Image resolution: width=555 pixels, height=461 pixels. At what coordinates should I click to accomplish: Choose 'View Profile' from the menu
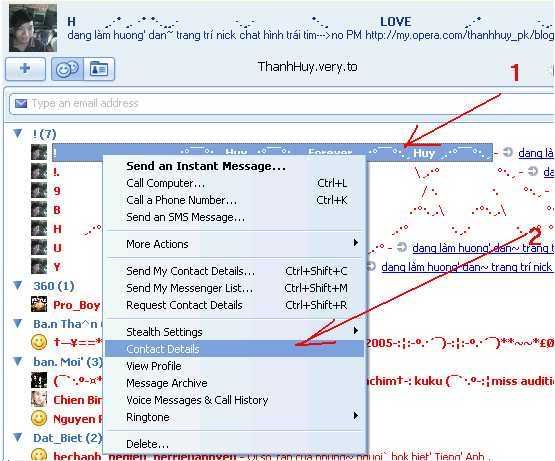tap(234, 366)
